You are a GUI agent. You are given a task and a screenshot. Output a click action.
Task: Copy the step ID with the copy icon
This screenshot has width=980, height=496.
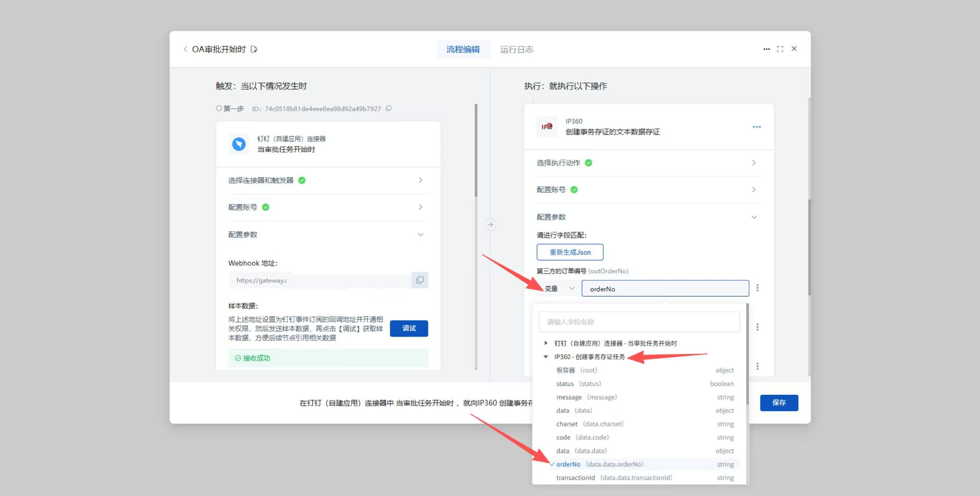pos(388,109)
